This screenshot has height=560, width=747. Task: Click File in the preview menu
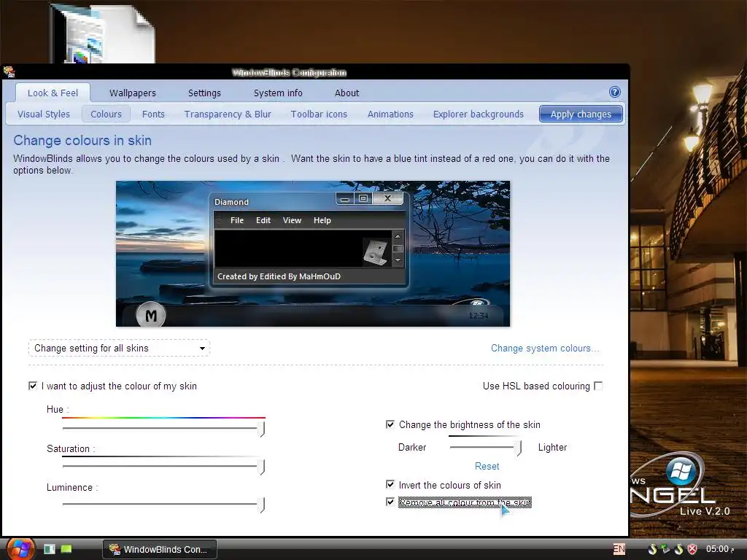237,220
